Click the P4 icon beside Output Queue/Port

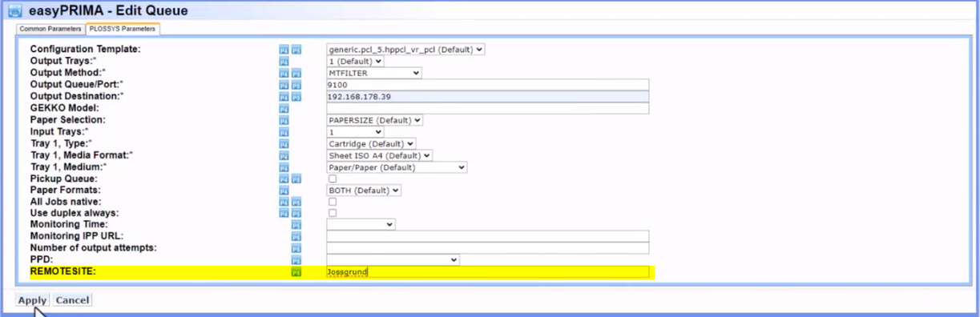point(284,85)
